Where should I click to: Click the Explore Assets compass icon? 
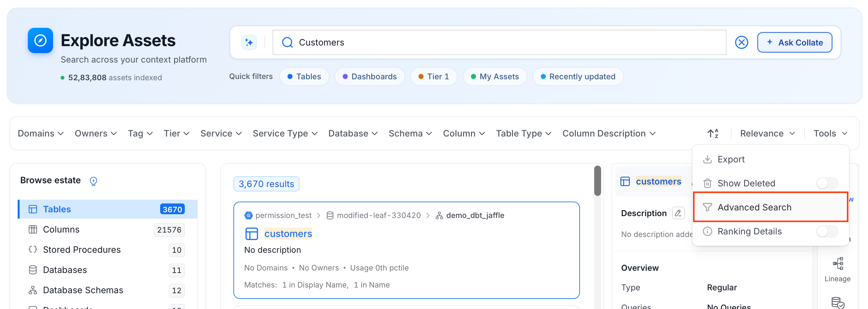[40, 40]
